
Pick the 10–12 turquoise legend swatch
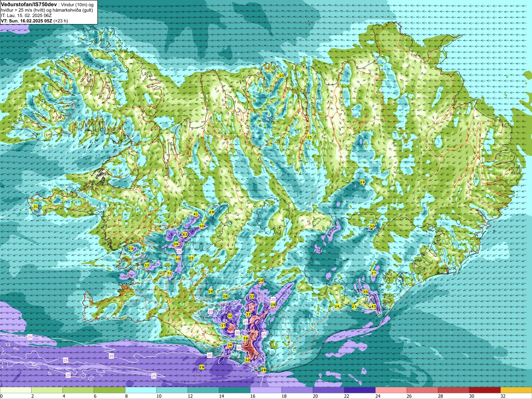coord(172,390)
